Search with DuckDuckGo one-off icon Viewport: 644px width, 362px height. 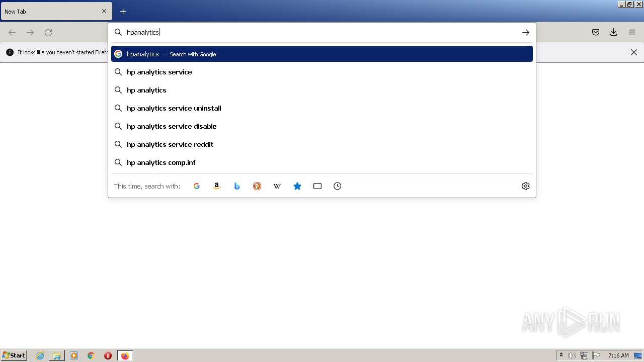(257, 186)
